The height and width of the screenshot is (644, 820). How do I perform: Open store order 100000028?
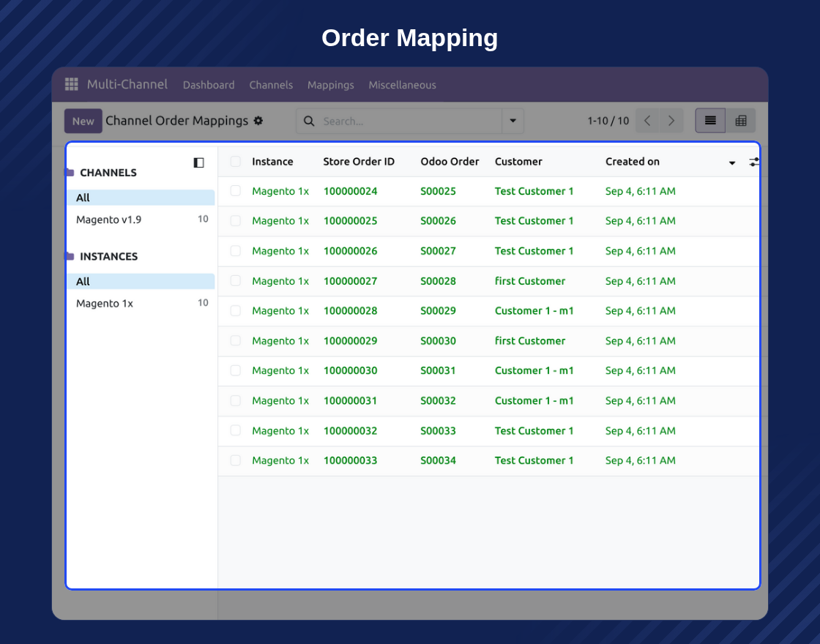click(351, 311)
